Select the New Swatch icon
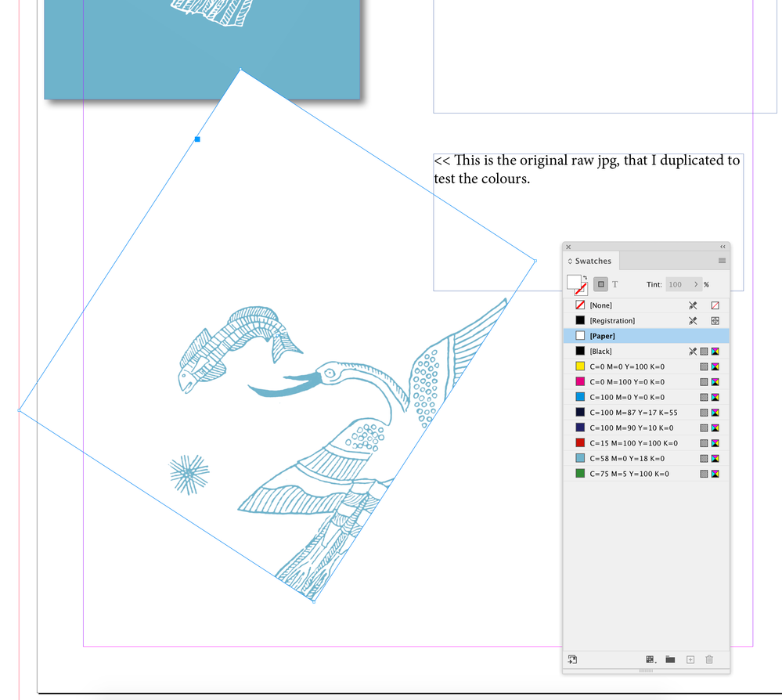 (690, 659)
